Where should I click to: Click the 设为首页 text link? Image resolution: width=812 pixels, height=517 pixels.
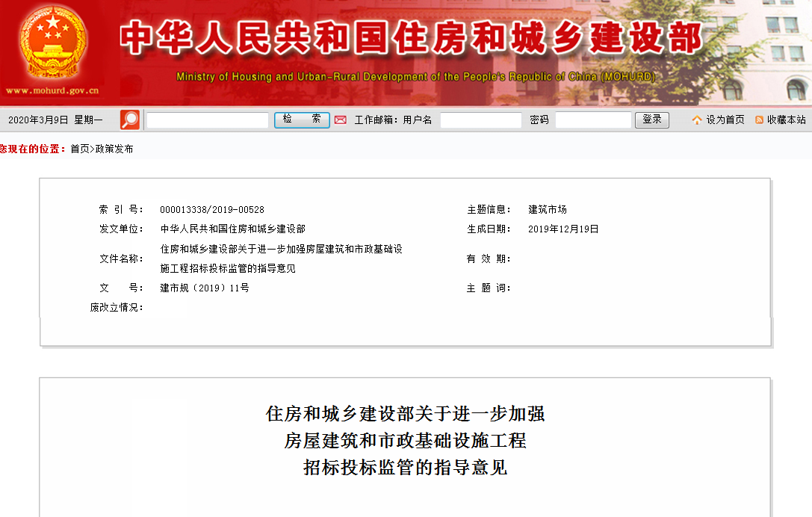click(x=725, y=120)
